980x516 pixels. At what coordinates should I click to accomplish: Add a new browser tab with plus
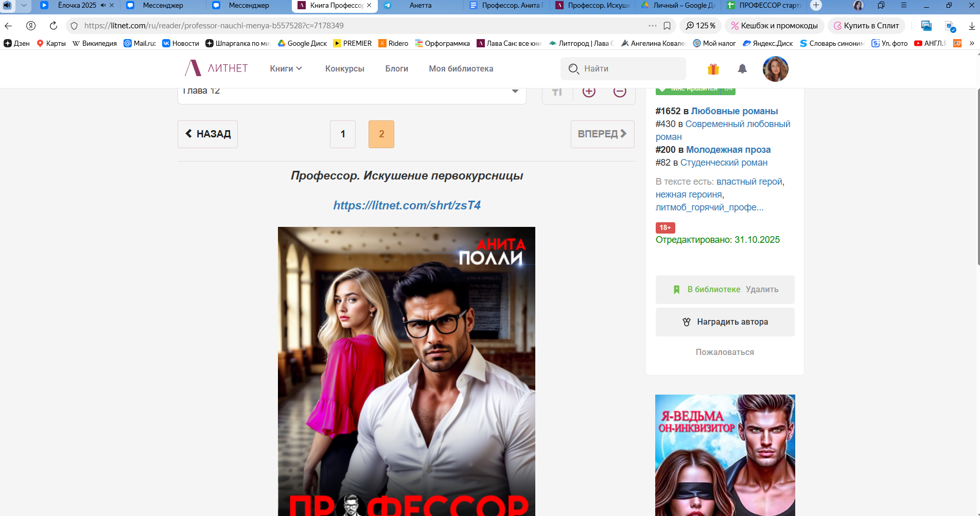(816, 6)
